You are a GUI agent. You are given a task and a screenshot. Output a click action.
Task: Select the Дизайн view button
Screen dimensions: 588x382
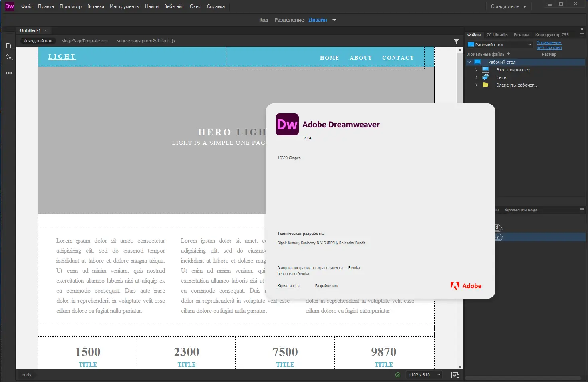(318, 20)
